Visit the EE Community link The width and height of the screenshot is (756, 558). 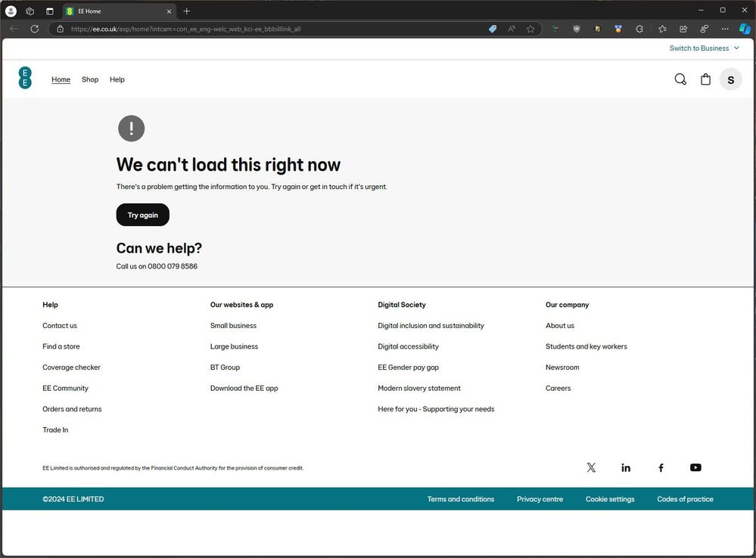click(x=66, y=389)
